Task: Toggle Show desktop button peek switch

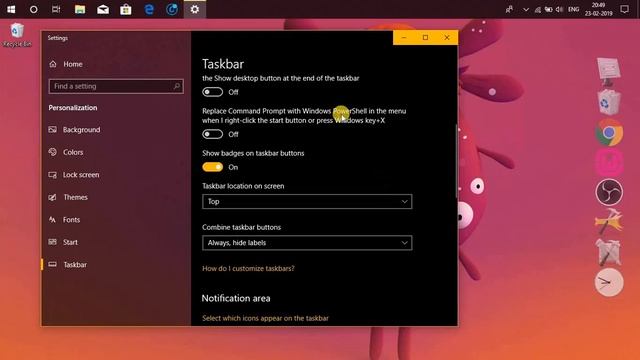Action: [212, 92]
